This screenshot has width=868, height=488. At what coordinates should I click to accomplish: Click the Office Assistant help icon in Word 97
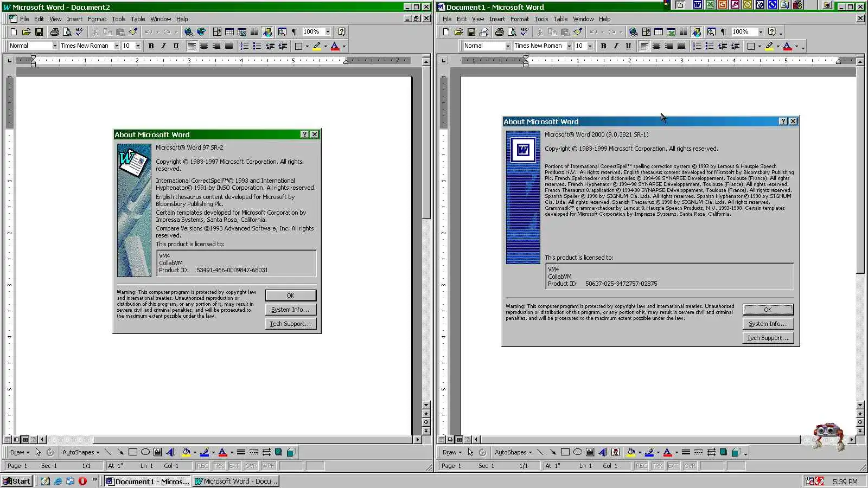point(341,32)
